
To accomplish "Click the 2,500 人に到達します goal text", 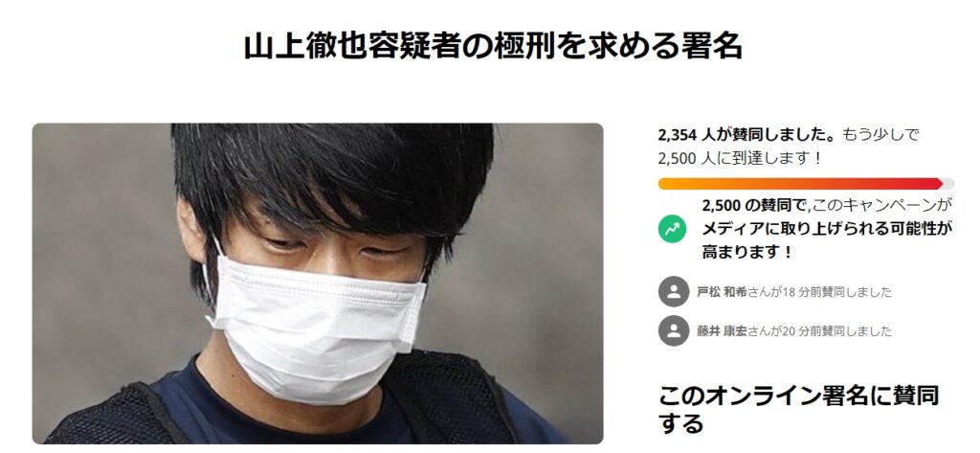I will [740, 158].
